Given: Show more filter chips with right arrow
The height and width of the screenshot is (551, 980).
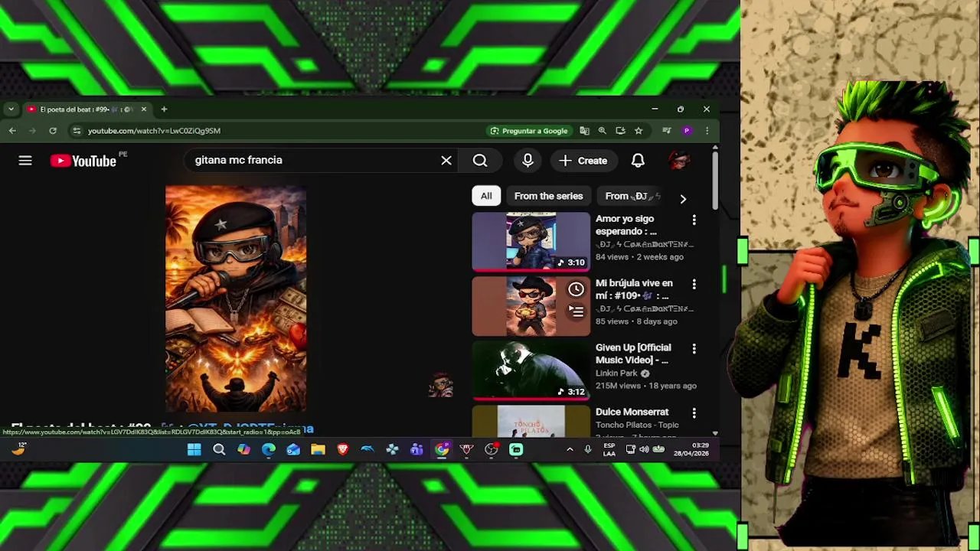Looking at the screenshot, I should (x=683, y=199).
